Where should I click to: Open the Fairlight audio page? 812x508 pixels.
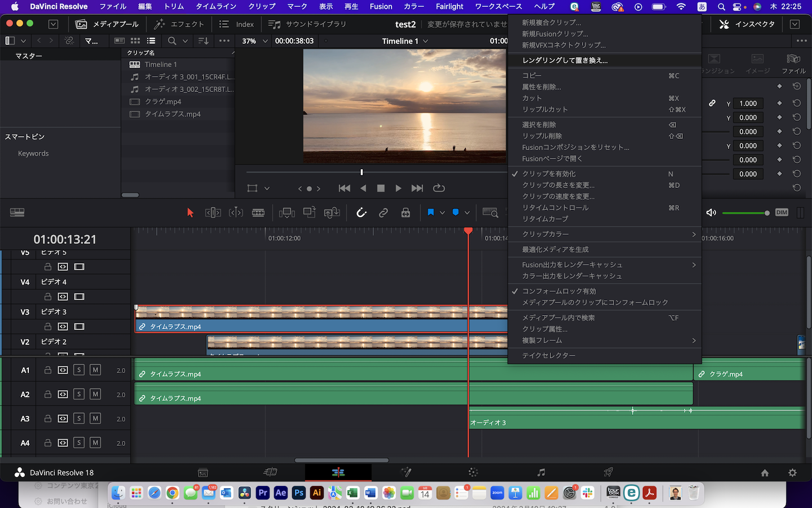(541, 472)
